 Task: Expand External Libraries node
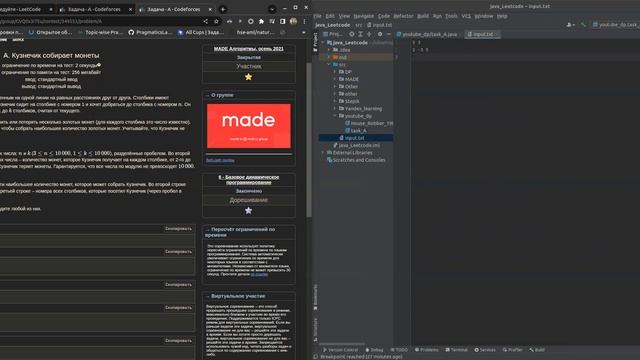click(324, 153)
